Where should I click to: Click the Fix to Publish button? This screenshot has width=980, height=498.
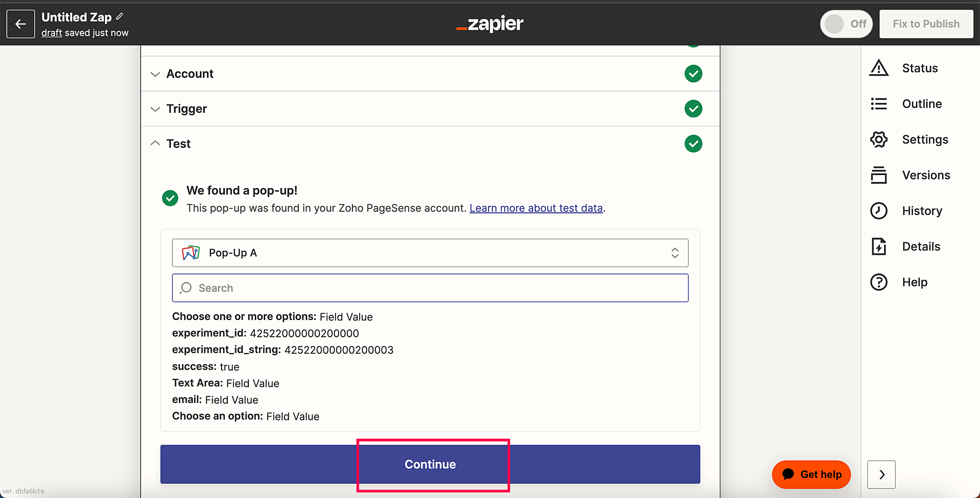click(926, 24)
